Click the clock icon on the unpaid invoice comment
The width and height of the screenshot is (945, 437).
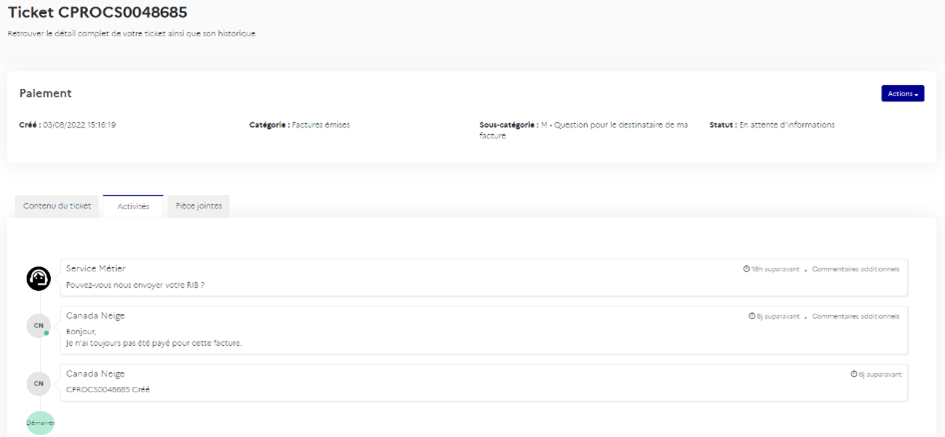[752, 316]
